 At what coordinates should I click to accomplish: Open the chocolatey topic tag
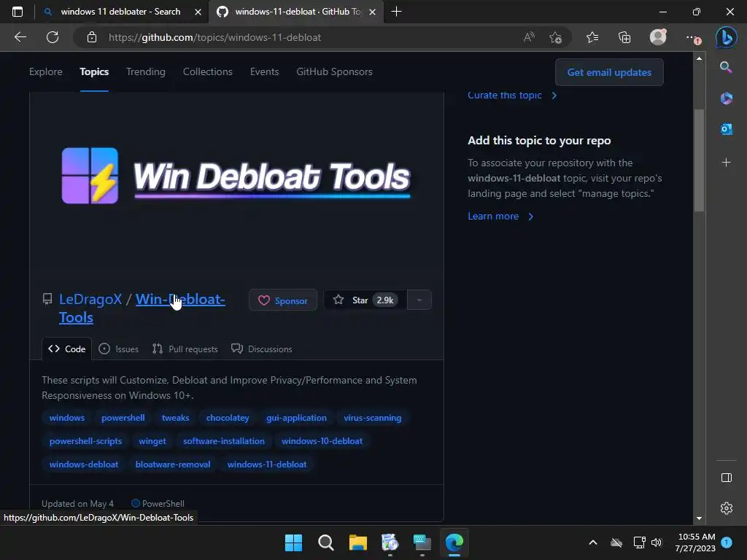228,418
